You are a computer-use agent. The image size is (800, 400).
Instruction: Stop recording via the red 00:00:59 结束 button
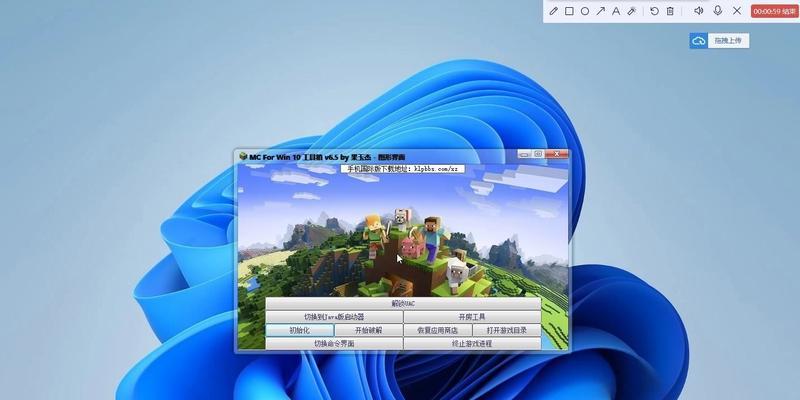coord(774,11)
